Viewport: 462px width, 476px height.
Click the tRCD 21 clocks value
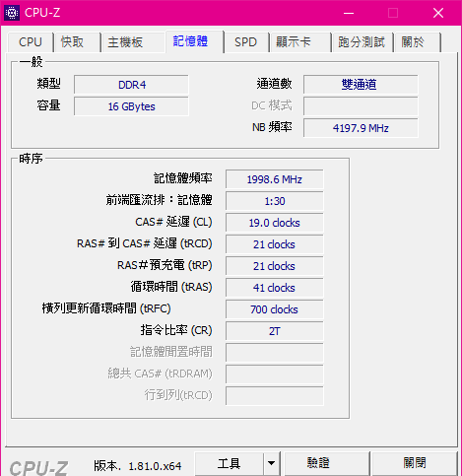click(275, 244)
